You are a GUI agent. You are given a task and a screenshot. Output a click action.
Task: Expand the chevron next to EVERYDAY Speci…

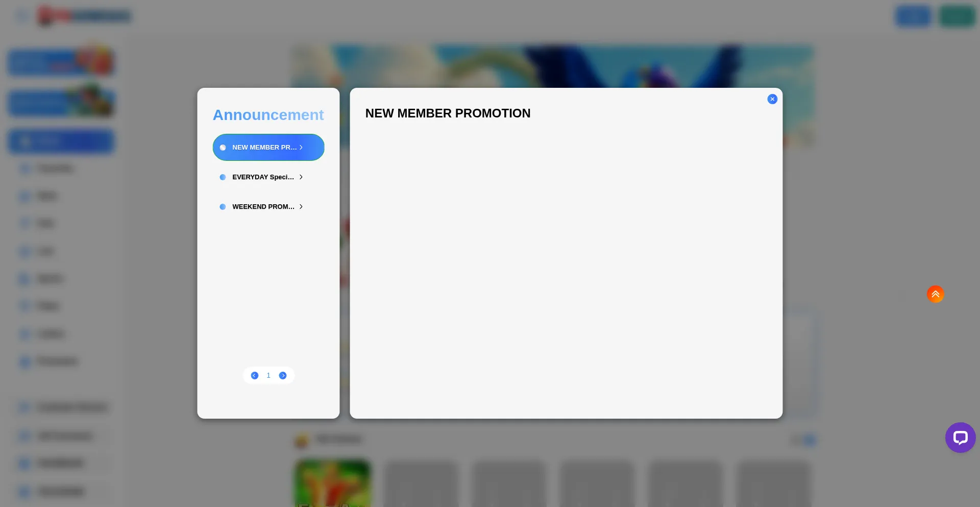(301, 177)
